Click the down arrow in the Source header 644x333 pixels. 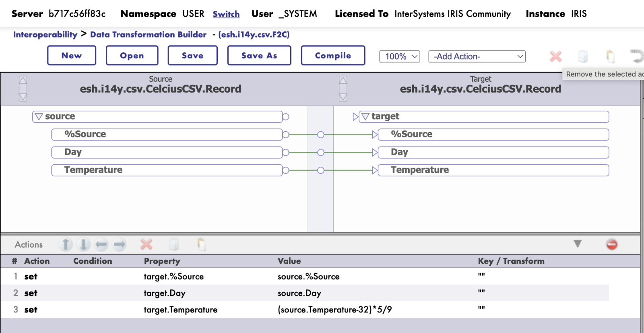pos(23,97)
